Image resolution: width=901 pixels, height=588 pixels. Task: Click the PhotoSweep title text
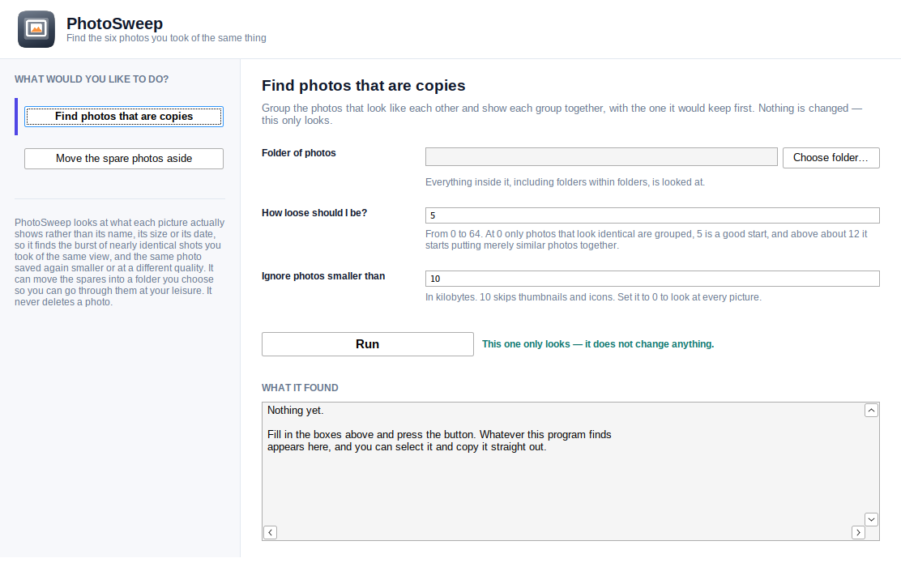pyautogui.click(x=114, y=23)
